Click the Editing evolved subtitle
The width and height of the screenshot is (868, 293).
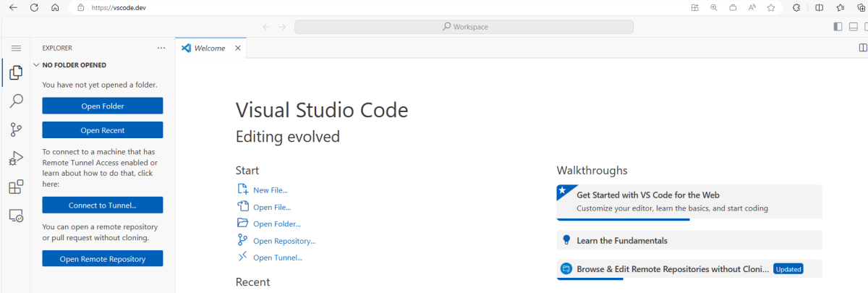[x=288, y=137]
